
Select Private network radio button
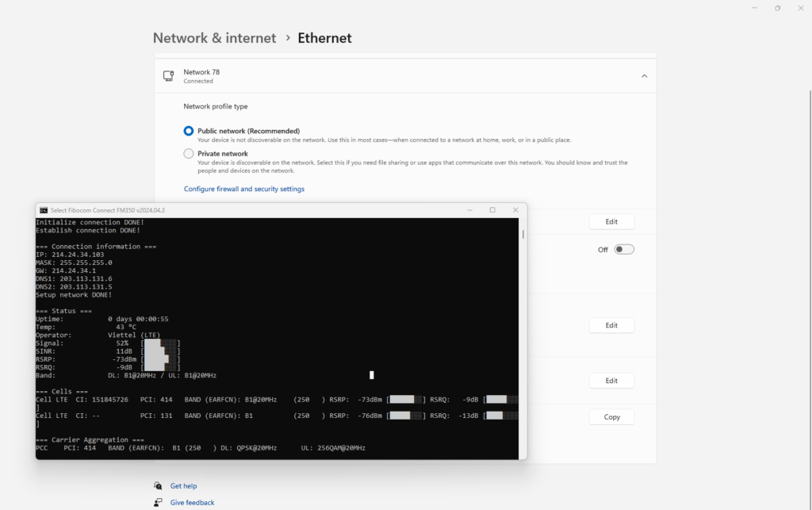[189, 154]
